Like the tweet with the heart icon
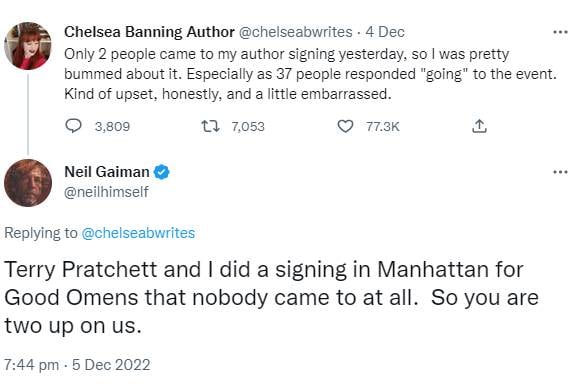The width and height of the screenshot is (578, 384). click(345, 126)
